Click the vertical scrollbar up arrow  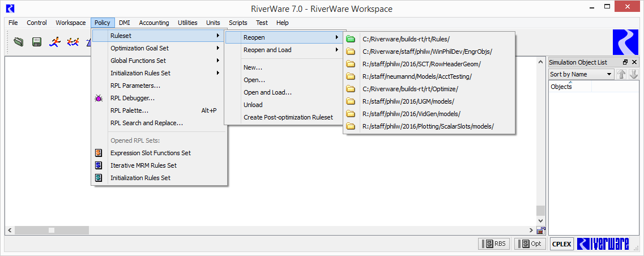point(540,62)
